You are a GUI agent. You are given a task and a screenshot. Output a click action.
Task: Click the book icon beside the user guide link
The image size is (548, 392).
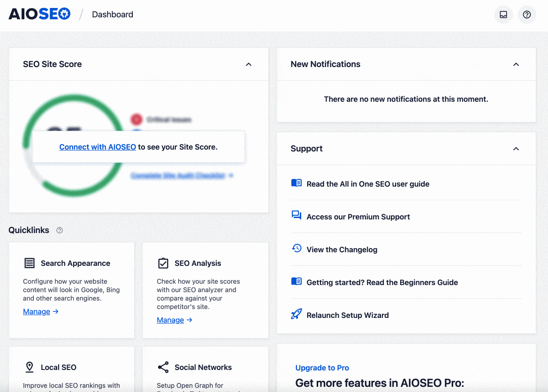pyautogui.click(x=296, y=183)
